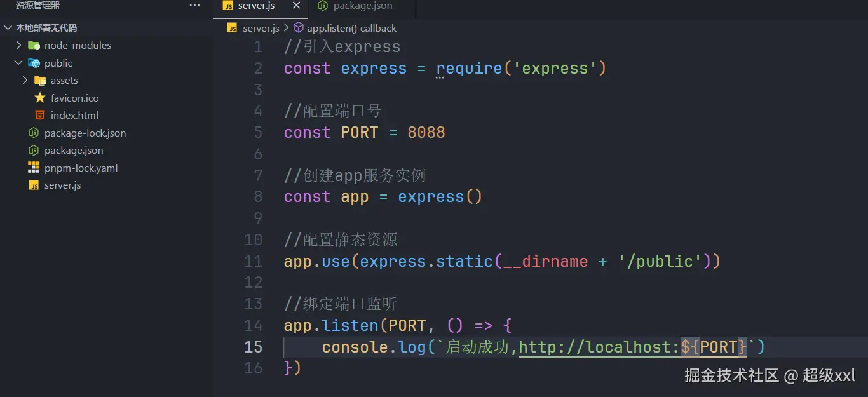The height and width of the screenshot is (397, 868).
Task: Click the node_modules folder icon
Action: (x=34, y=45)
